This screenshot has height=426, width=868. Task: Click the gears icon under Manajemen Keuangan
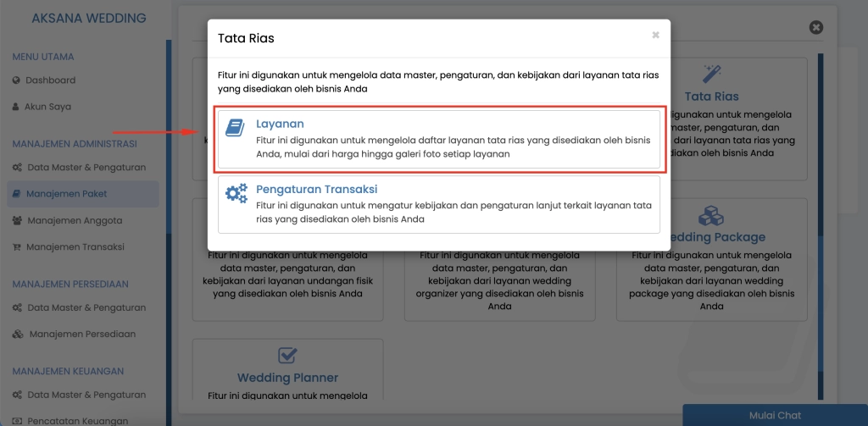click(x=17, y=395)
